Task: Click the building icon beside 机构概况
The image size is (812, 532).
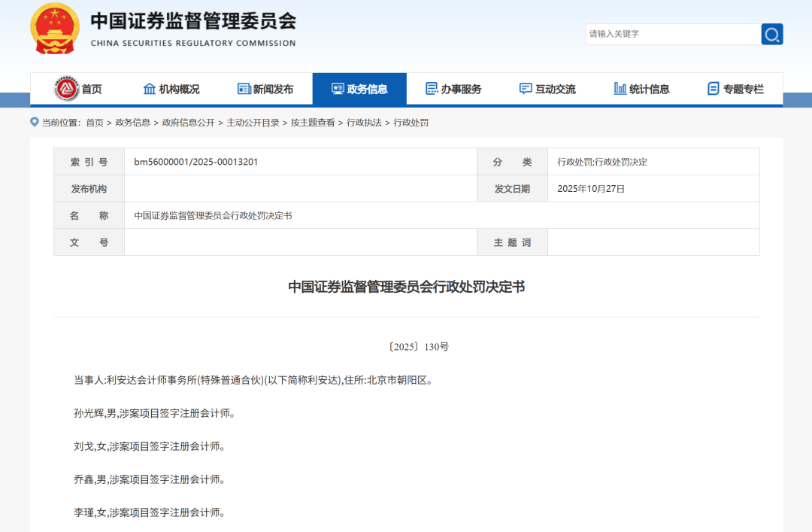Action: 149,89
